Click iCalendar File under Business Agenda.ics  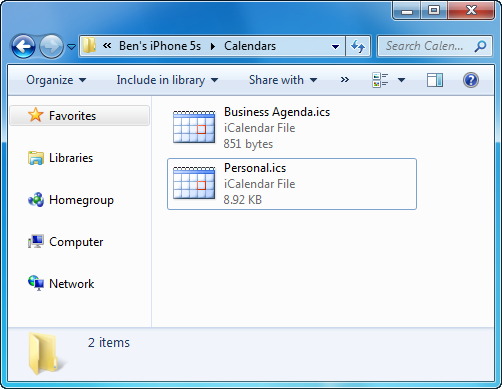259,128
